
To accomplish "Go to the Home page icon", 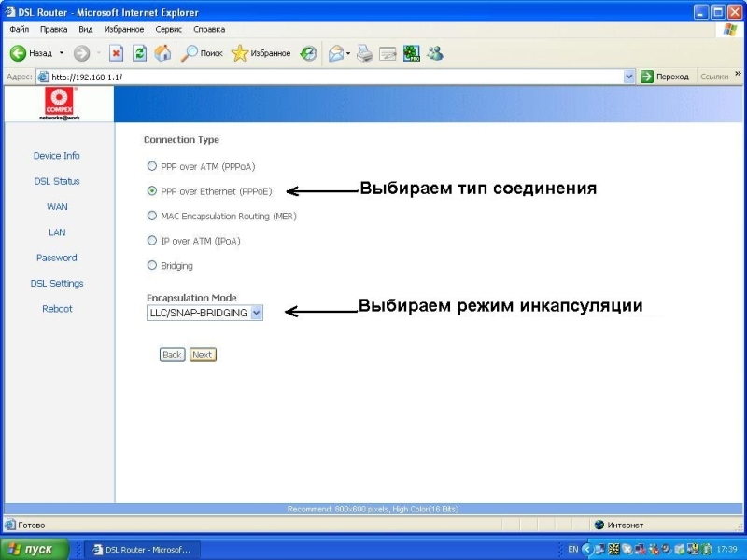I will 162,53.
